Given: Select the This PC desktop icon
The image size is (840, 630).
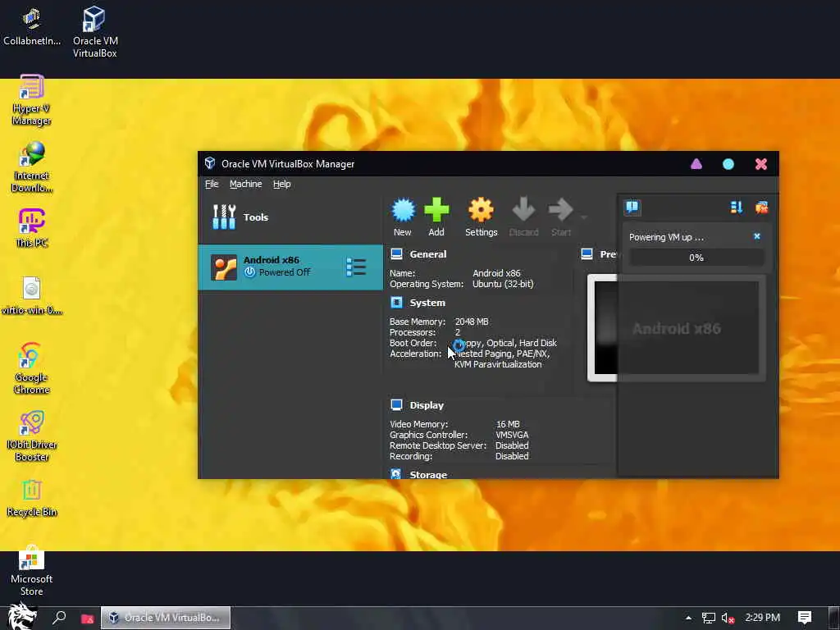Looking at the screenshot, I should point(32,228).
